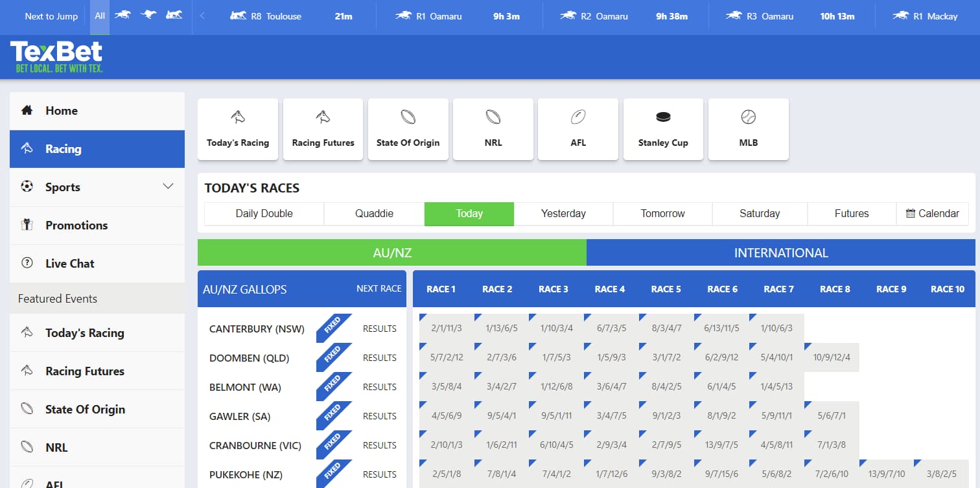Go to Home in sidebar
This screenshot has width=980, height=488.
[97, 111]
